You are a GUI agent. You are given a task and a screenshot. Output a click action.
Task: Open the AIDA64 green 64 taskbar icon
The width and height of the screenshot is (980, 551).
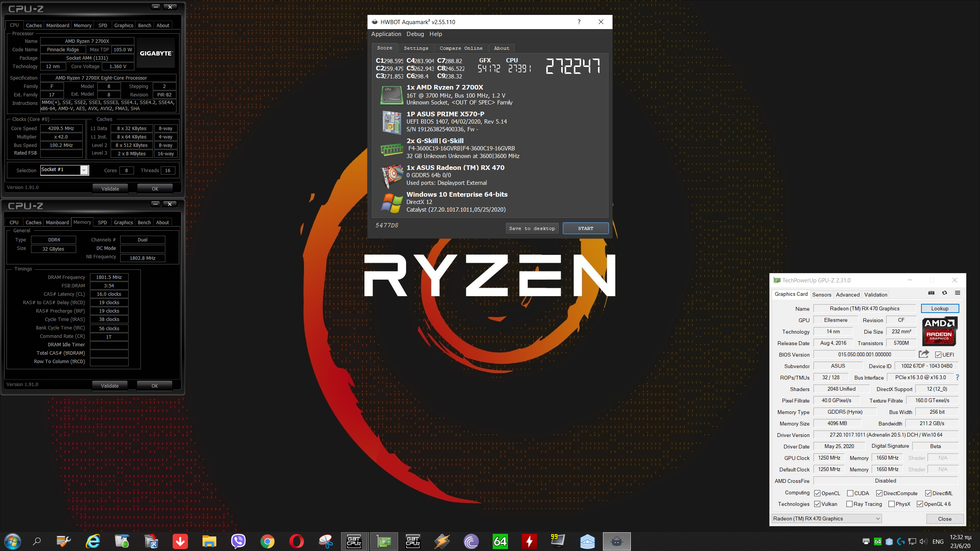[x=500, y=541]
